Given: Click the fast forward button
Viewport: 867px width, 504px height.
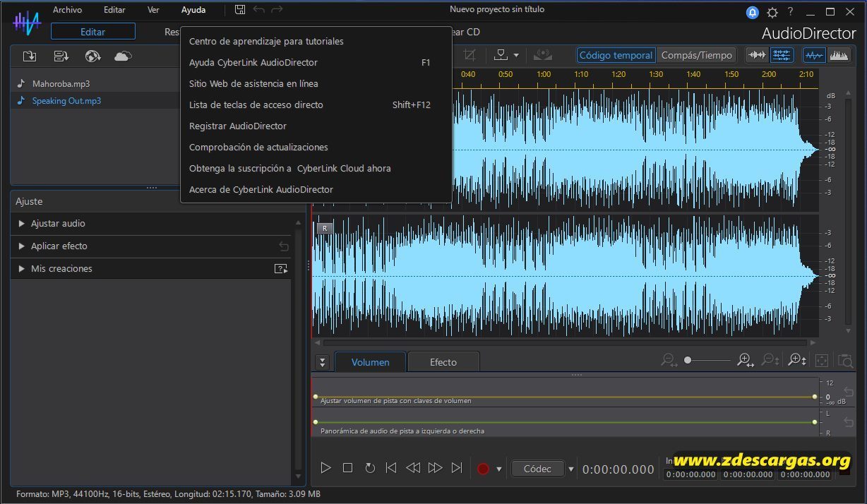Looking at the screenshot, I should tap(435, 468).
